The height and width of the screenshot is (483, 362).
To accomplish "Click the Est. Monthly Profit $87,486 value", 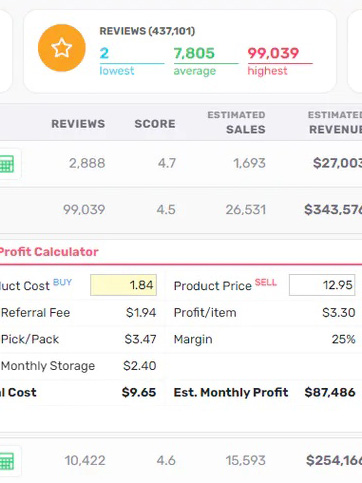I will [330, 392].
